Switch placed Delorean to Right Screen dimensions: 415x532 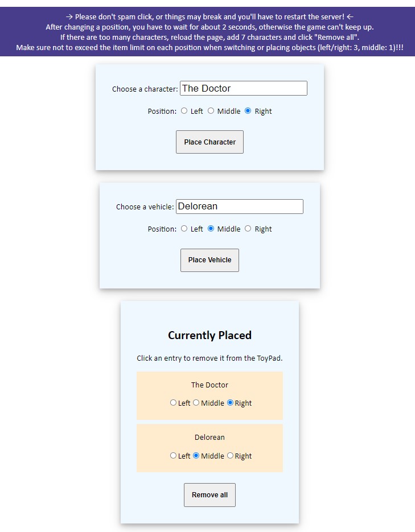(230, 456)
